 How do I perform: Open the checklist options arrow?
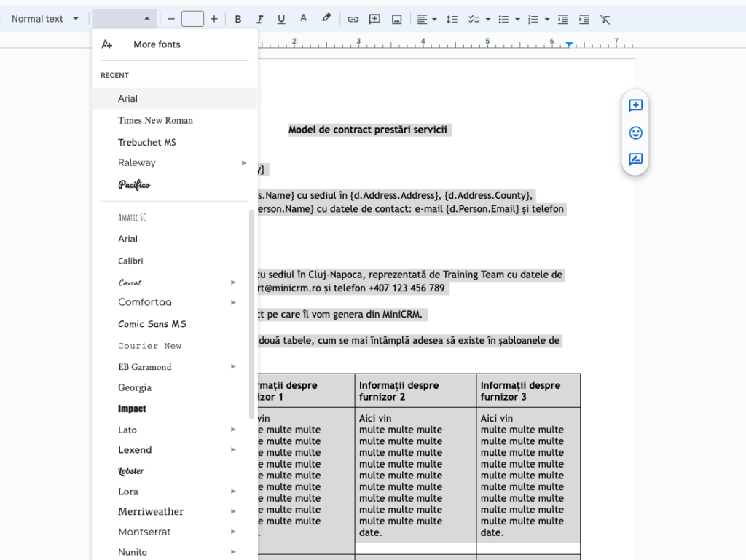(x=487, y=20)
